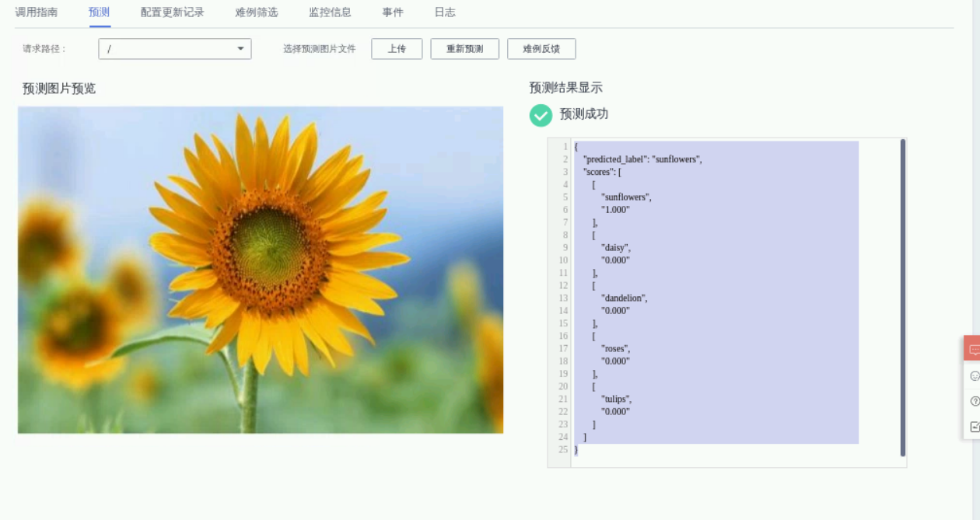
Task: Select the 预测 tab
Action: [99, 12]
